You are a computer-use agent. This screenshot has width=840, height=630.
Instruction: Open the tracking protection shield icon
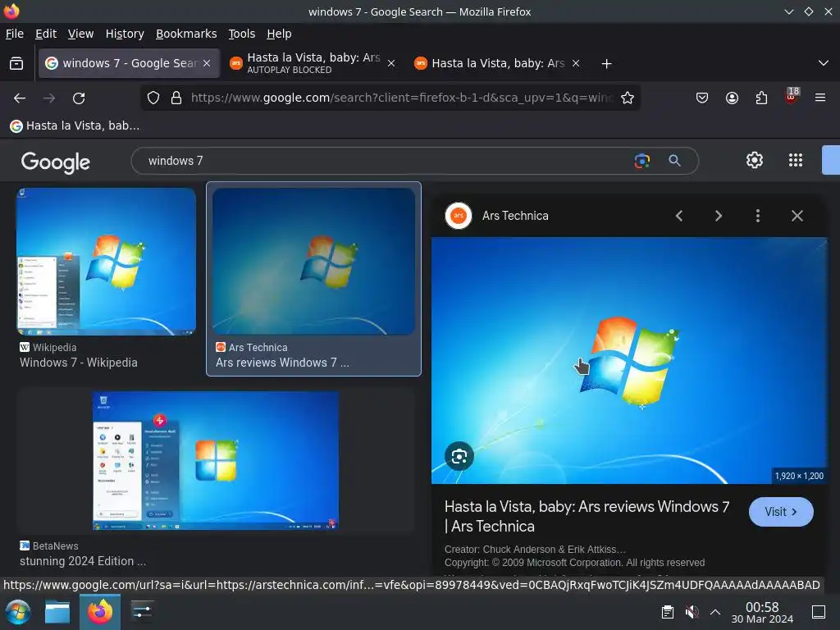coord(153,98)
